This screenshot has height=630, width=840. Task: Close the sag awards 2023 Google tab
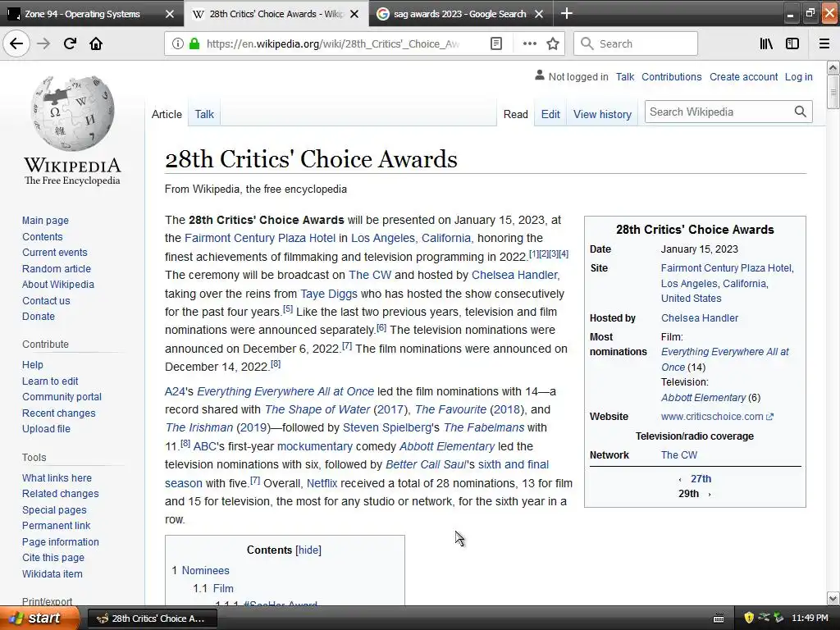539,14
